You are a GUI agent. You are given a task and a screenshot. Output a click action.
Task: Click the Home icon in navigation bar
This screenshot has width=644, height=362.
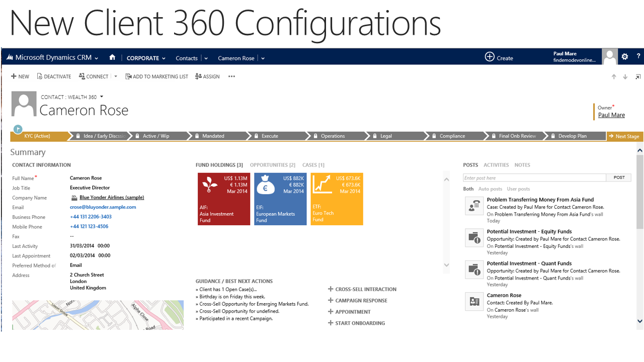[112, 57]
